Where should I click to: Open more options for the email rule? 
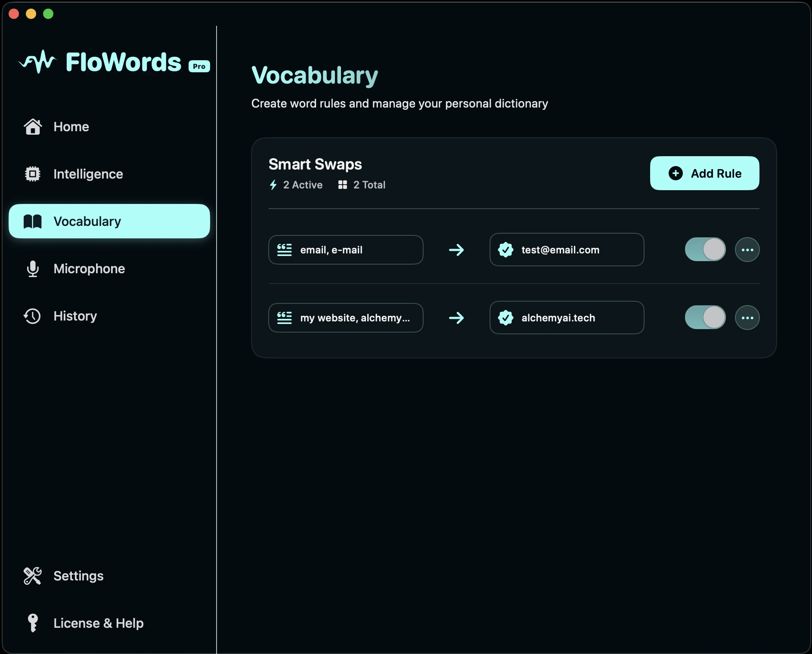[x=747, y=250]
